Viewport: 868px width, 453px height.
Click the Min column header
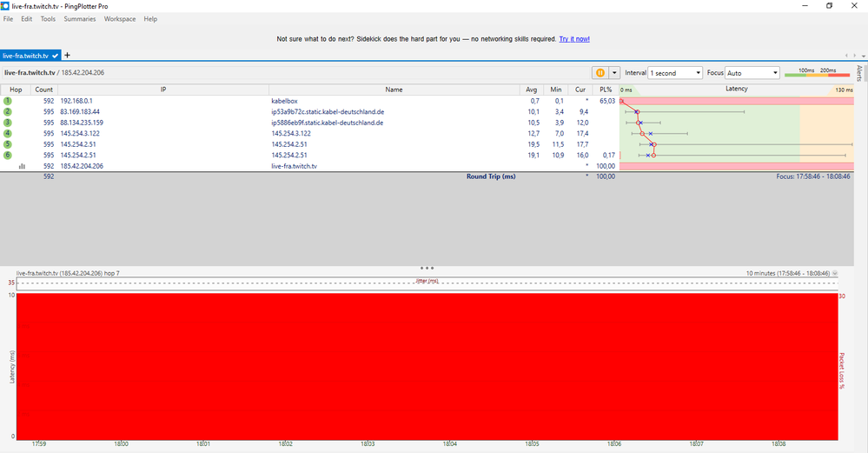556,90
